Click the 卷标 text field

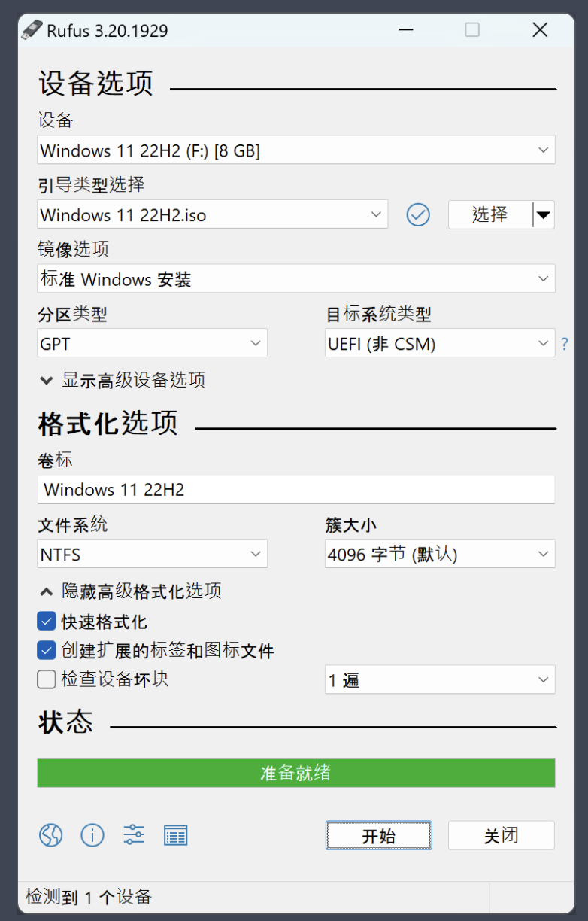(x=296, y=490)
